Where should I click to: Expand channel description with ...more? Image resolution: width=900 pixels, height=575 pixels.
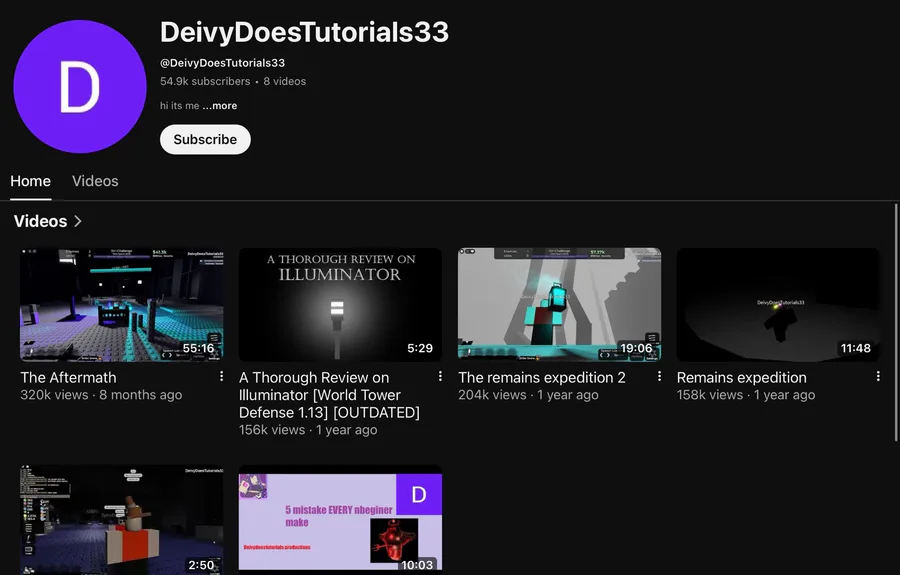pos(220,106)
